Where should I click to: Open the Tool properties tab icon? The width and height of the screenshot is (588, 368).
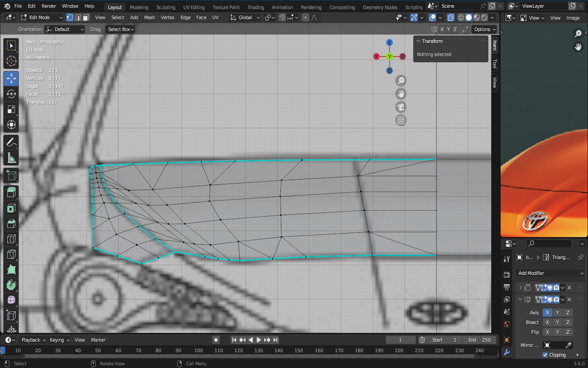(x=507, y=259)
